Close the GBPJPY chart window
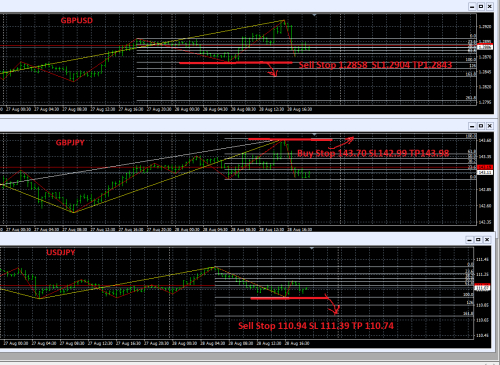The width and height of the screenshot is (500, 365). (x=490, y=126)
